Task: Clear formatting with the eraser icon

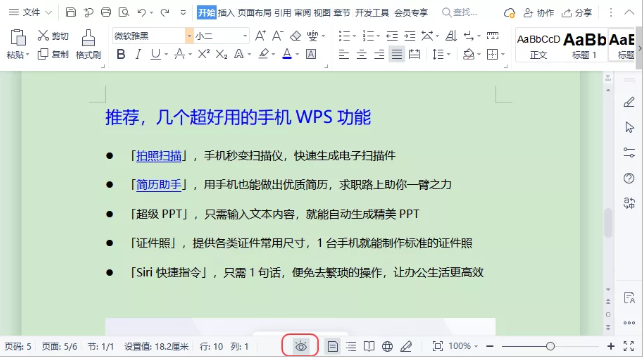Action: 295,36
